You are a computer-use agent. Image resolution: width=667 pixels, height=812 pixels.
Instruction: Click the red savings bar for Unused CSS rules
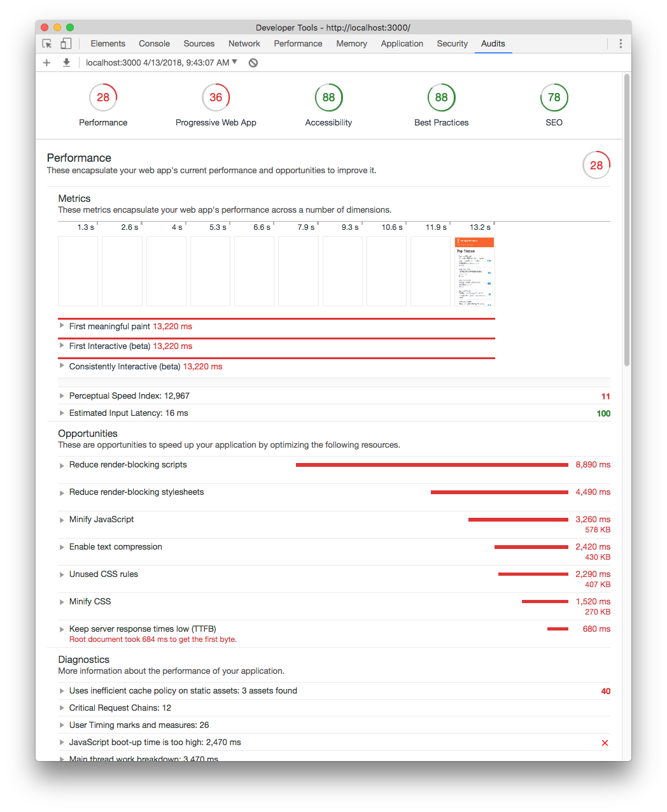pos(533,574)
